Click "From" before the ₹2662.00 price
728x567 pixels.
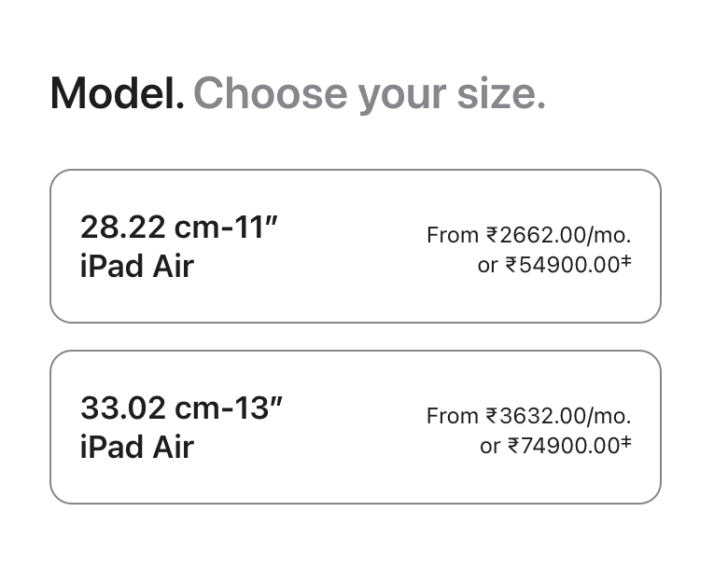coord(453,235)
